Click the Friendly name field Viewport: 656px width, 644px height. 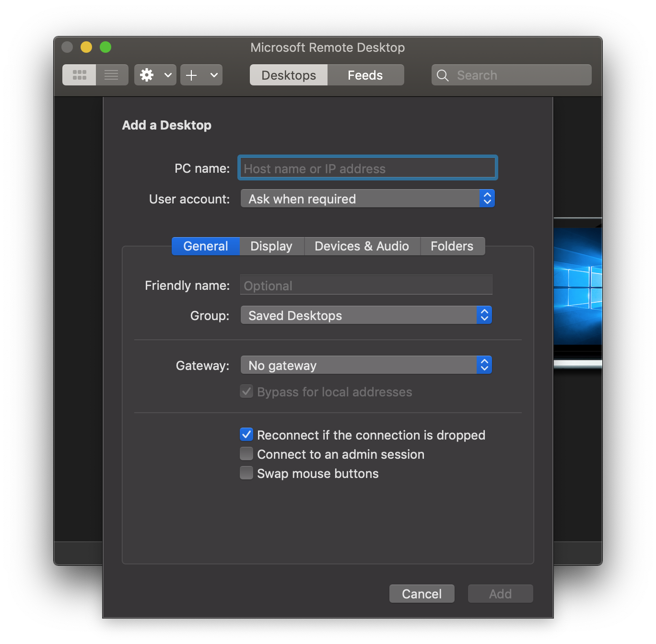(x=366, y=285)
